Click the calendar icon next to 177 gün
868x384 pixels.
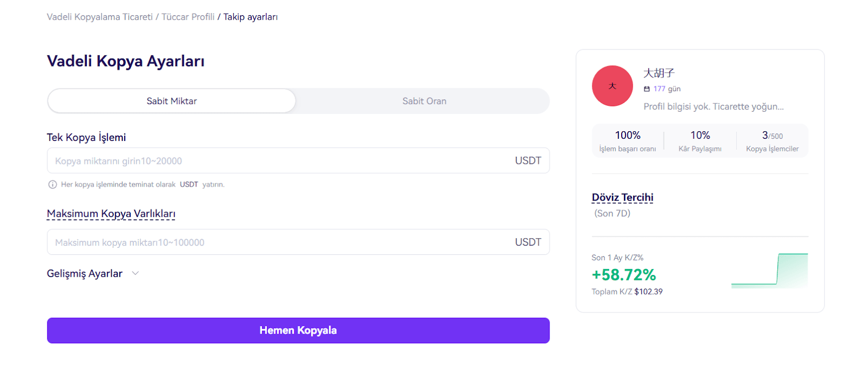click(647, 89)
